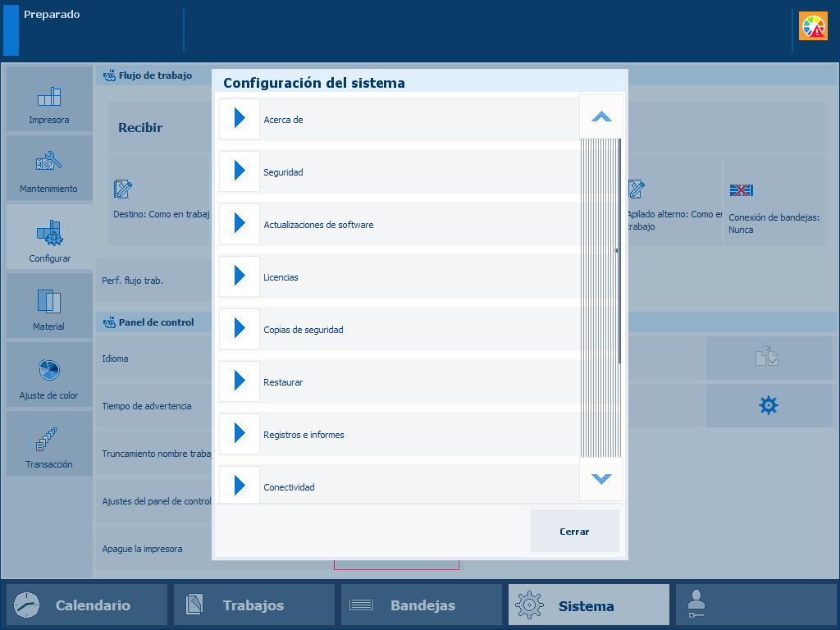840x630 pixels.
Task: Click the Configuración del sistema title
Action: (314, 83)
